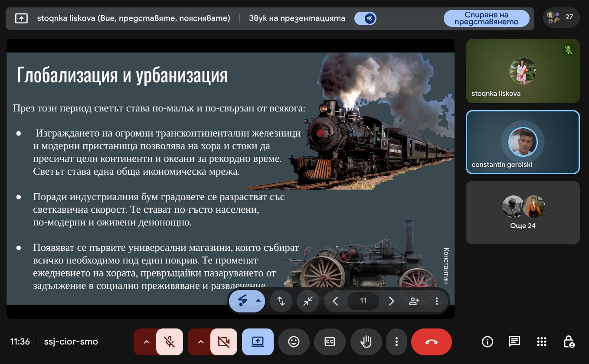Open the activities grid icon
The width and height of the screenshot is (589, 364).
tap(541, 342)
